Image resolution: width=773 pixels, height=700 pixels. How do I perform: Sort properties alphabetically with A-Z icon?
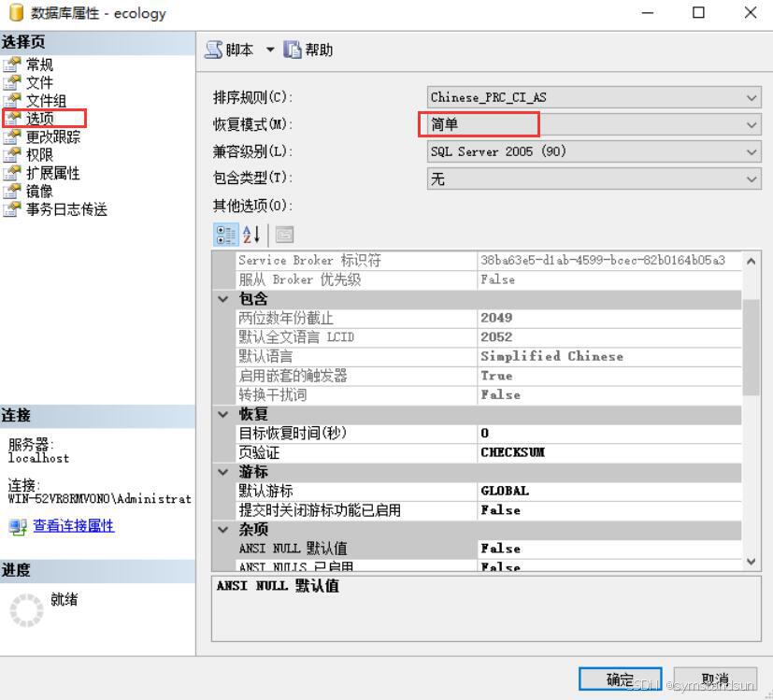251,235
